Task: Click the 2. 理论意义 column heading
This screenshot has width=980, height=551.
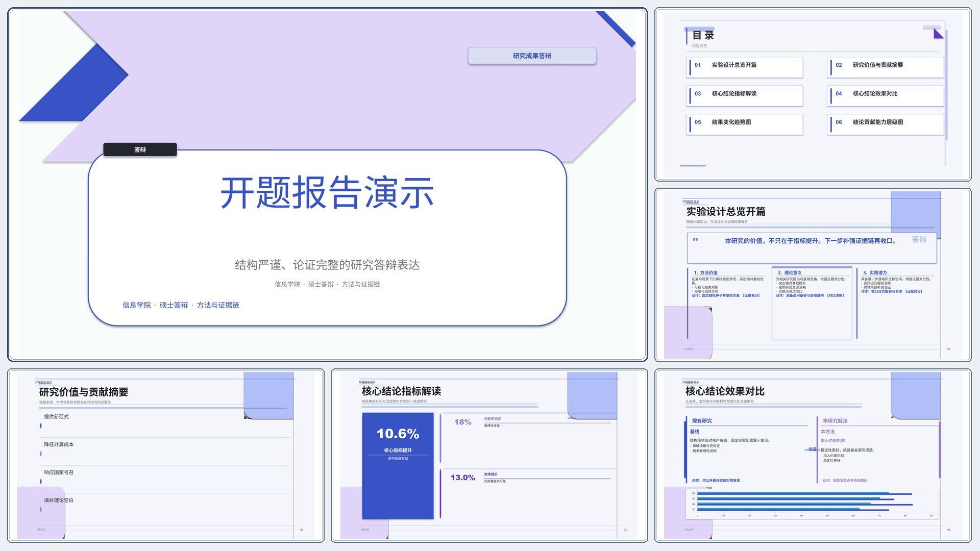Action: coord(790,273)
